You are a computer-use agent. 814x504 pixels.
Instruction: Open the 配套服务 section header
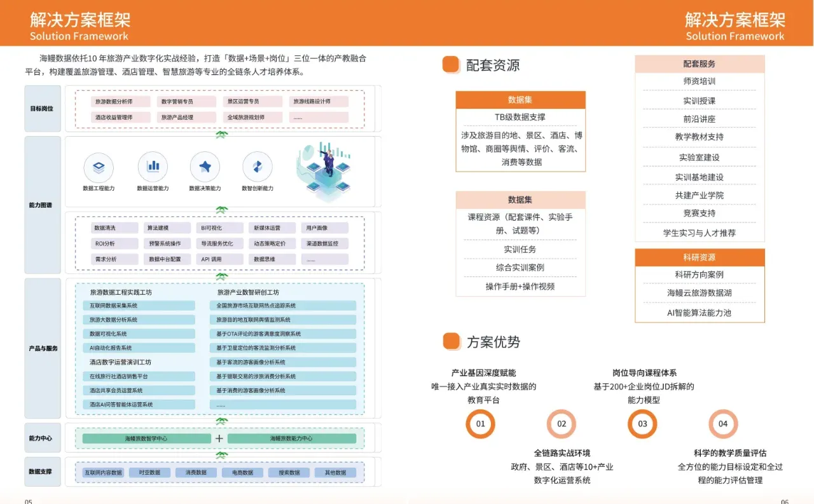tap(700, 64)
